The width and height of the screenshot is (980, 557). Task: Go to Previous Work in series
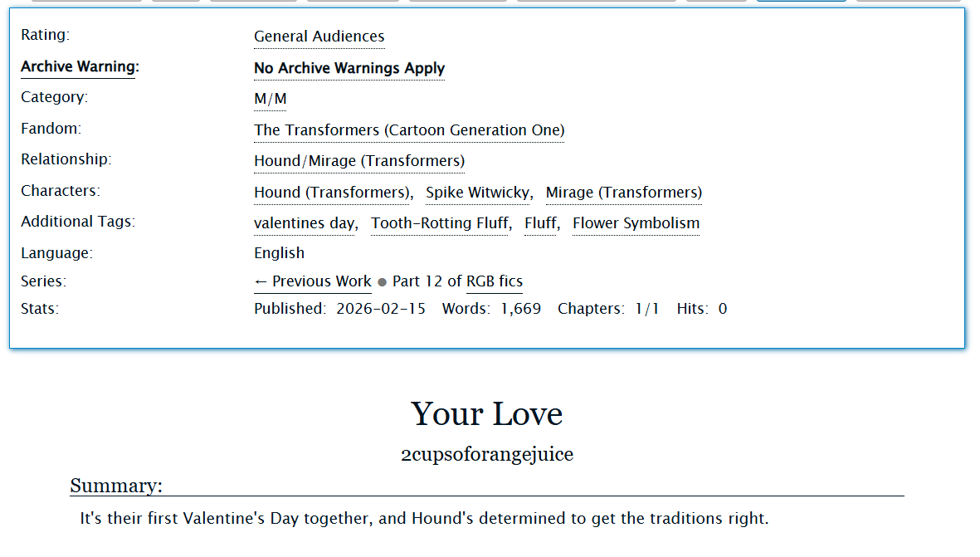[312, 281]
